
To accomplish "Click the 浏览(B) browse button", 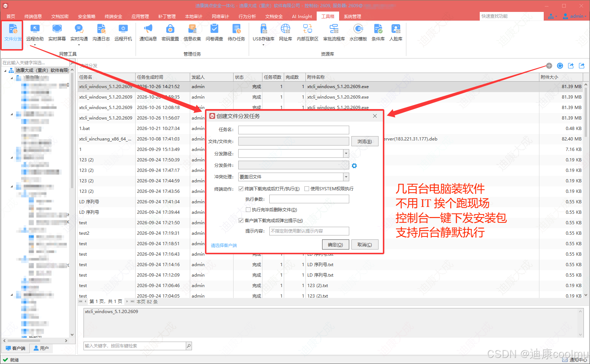I will (365, 141).
